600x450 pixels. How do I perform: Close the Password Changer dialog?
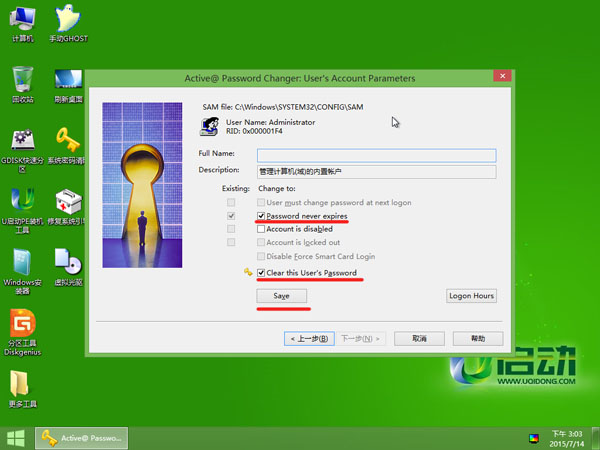(502, 76)
